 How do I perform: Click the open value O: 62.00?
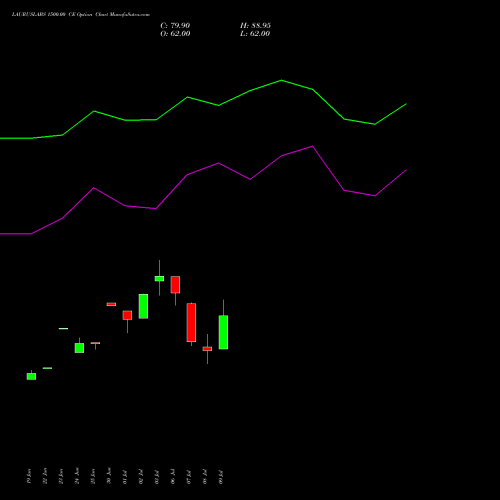point(175,34)
